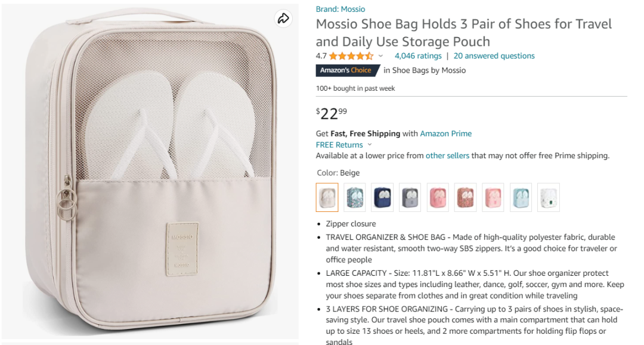This screenshot has height=345, width=644.
Task: Enlarge the main beige shoe bag image
Action: tap(149, 173)
